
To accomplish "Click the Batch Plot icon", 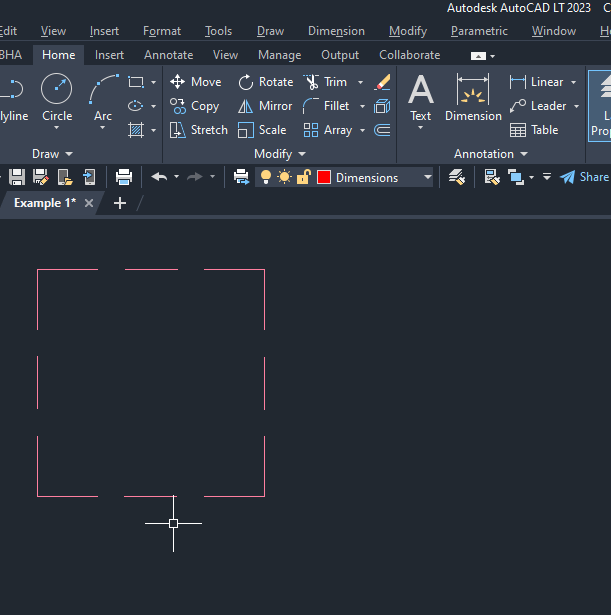I will [x=241, y=177].
